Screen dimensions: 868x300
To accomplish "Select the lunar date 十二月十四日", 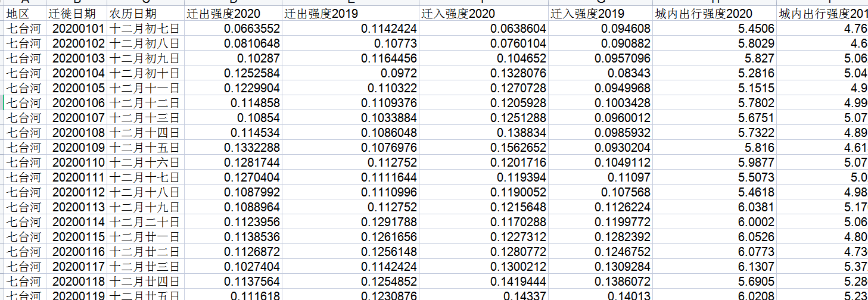I will click(145, 133).
